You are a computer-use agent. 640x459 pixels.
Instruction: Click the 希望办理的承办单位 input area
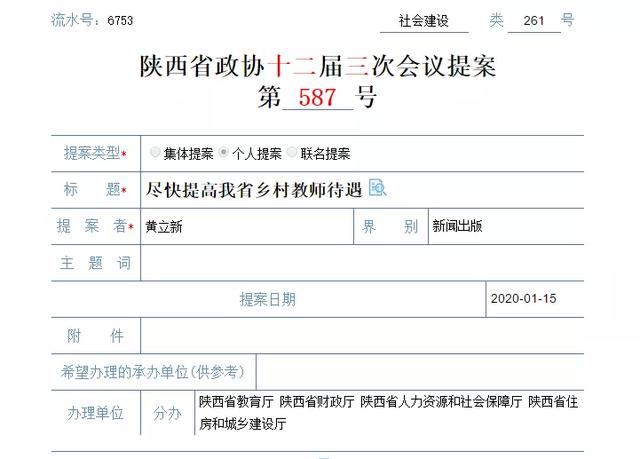click(x=420, y=372)
